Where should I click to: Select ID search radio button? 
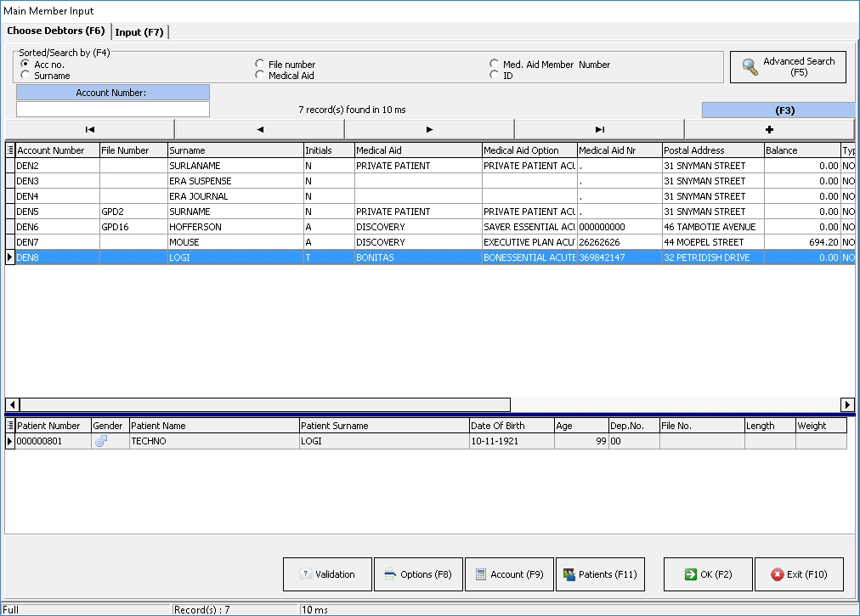pyautogui.click(x=495, y=76)
